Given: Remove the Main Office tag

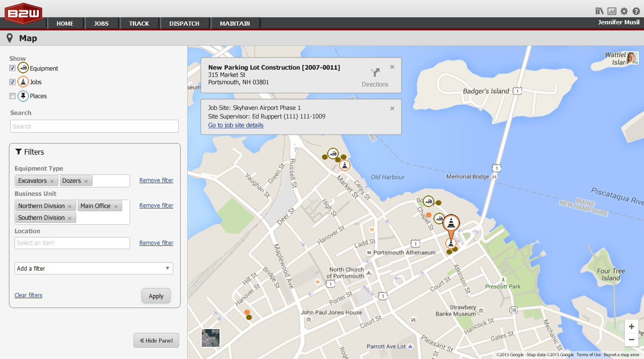Looking at the screenshot, I should coord(116,206).
